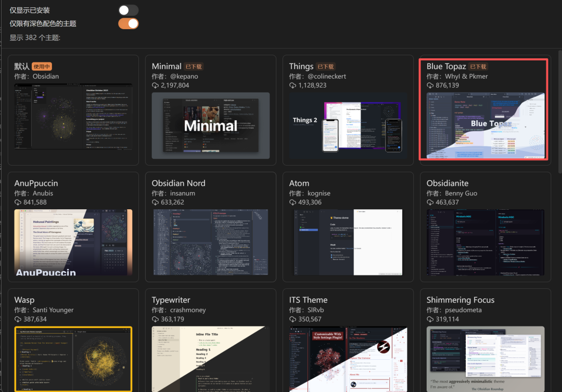
Task: Click the download icon beside 1,128,923
Action: point(293,85)
